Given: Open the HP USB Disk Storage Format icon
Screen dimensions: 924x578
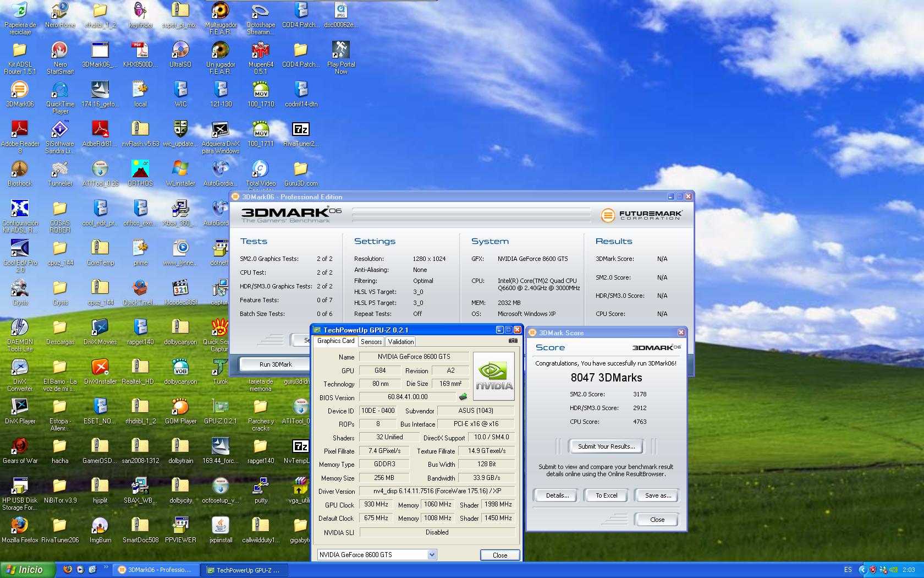Looking at the screenshot, I should [x=20, y=493].
